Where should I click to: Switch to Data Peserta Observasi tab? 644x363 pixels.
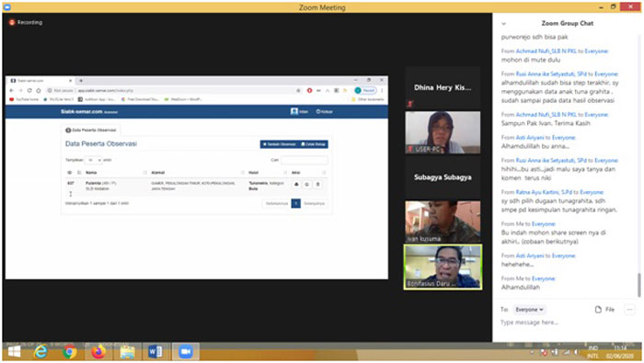tap(91, 130)
